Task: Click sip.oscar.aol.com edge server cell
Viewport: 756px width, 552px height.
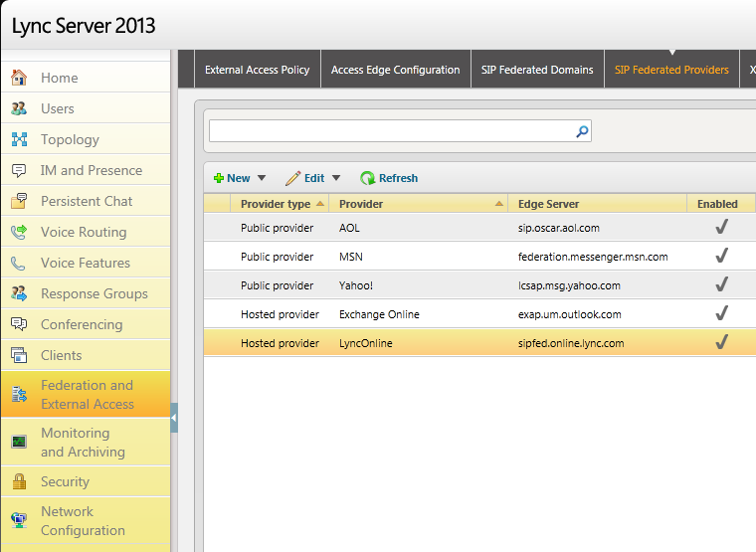Action: 559,228
